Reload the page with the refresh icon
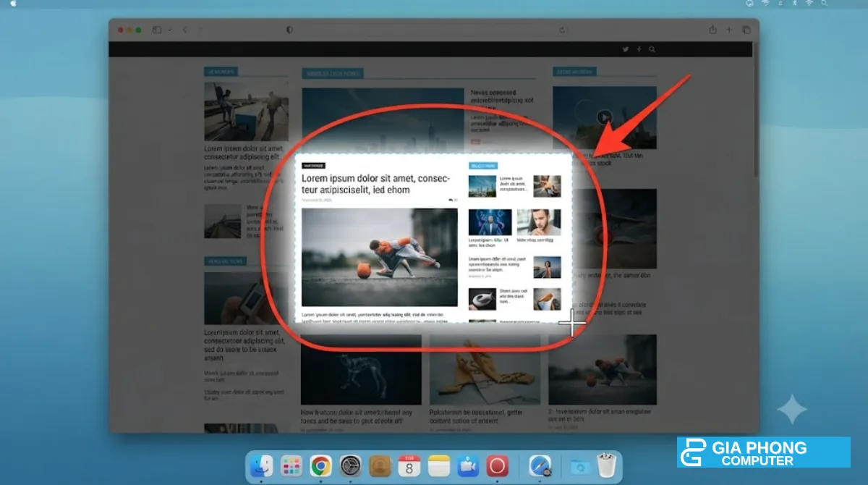 coord(563,30)
